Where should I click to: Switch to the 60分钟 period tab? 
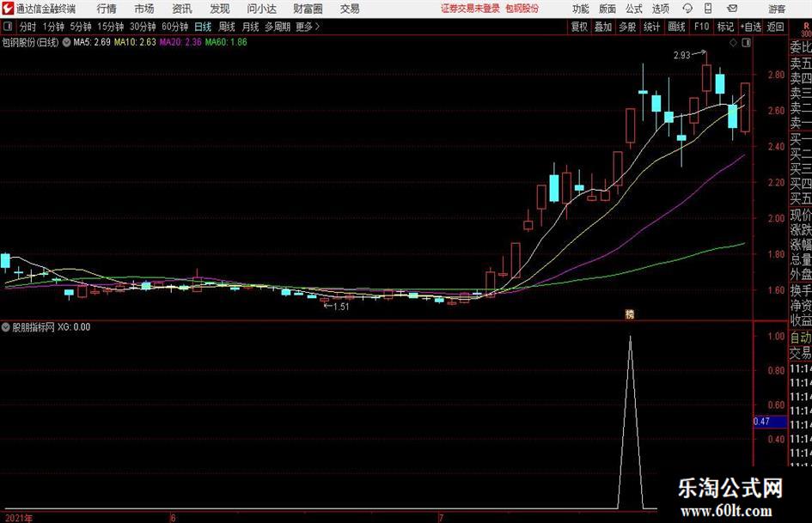174,27
